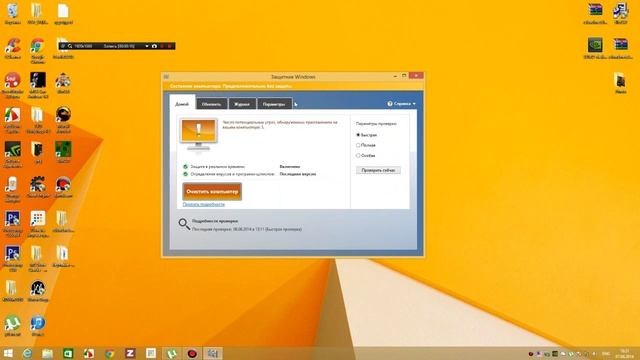
Task: Click the camera snapshot icon on recorder bar
Action: pos(154,46)
